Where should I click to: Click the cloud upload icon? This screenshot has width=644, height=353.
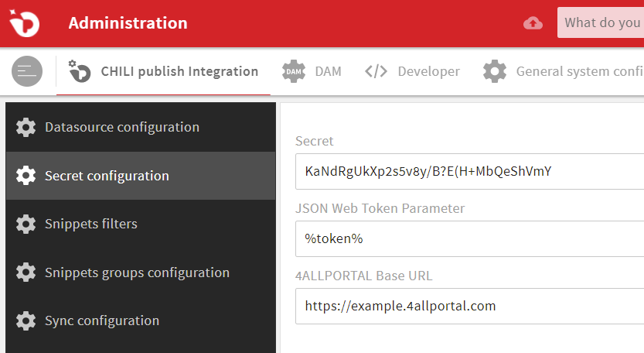coord(533,23)
